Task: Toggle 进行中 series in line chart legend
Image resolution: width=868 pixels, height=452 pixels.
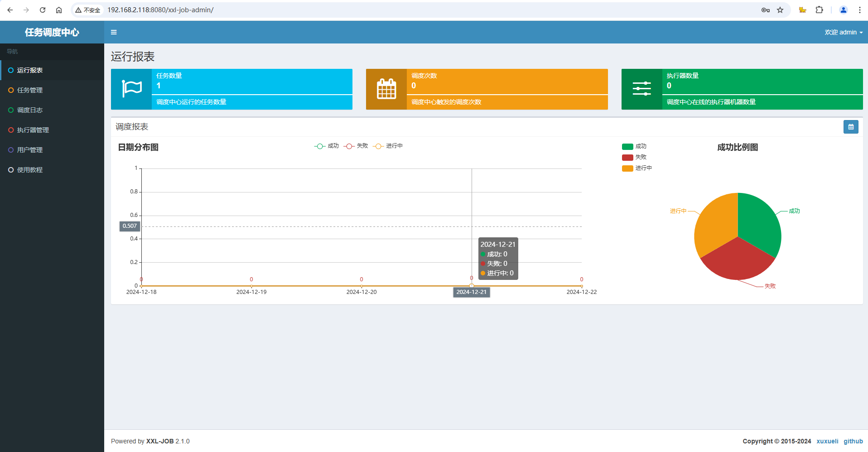Action: pyautogui.click(x=388, y=146)
